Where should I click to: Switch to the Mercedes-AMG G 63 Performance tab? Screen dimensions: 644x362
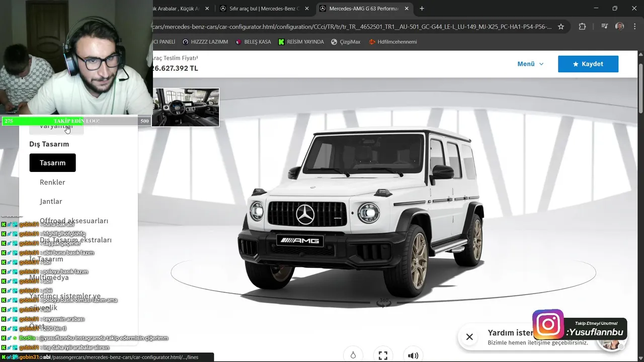pos(364,9)
